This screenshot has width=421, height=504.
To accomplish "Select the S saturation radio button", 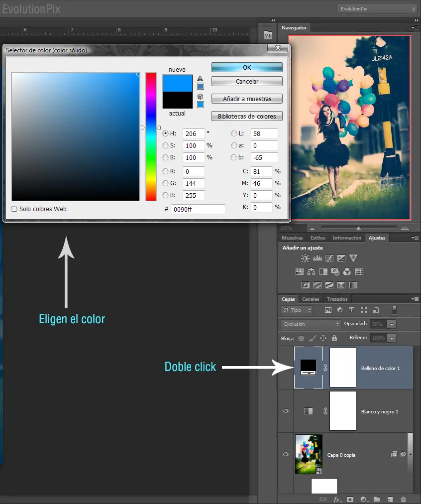I will click(165, 145).
